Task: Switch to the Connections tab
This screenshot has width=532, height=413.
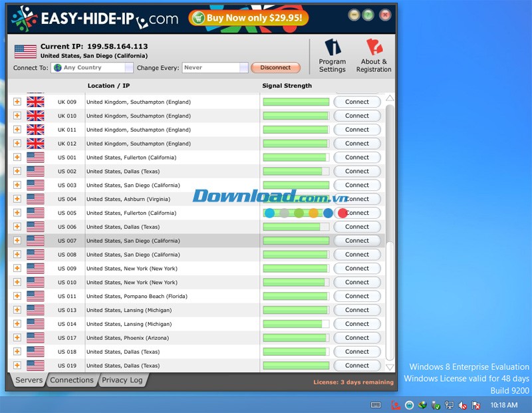Action: [x=72, y=380]
